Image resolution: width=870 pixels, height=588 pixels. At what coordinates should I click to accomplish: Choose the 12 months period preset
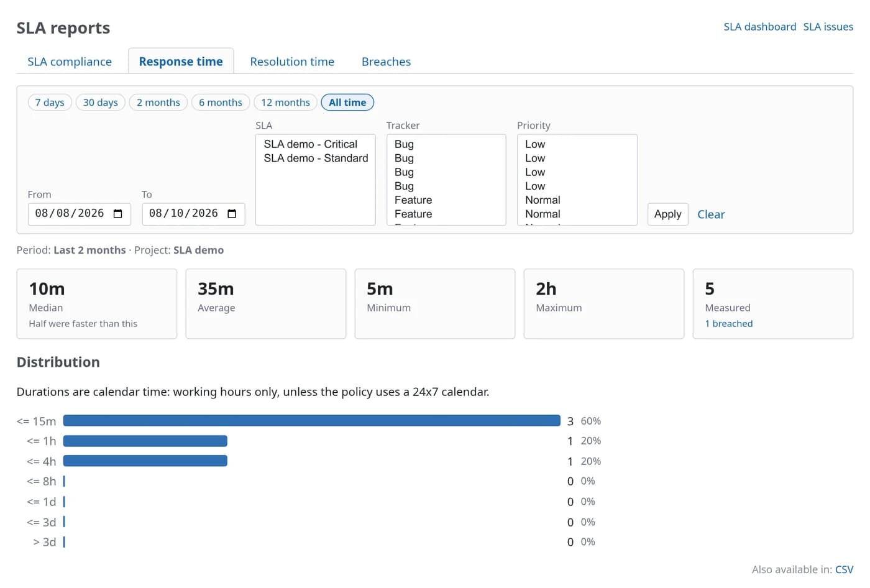[x=285, y=103]
